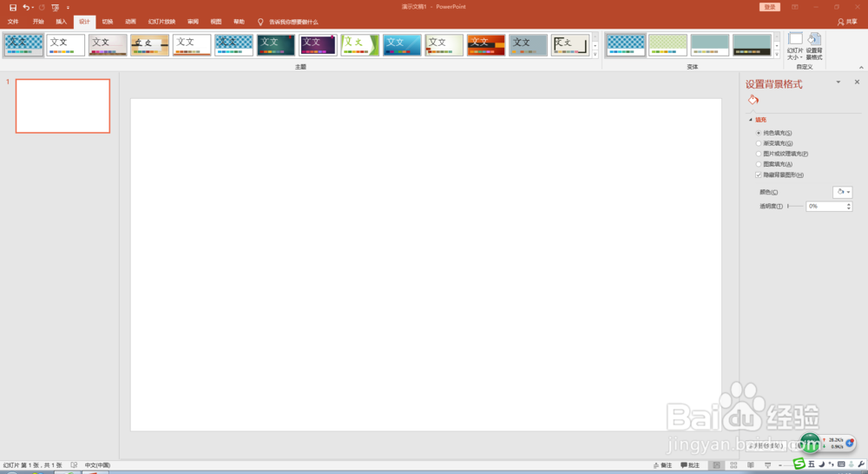Click the start-from-beginning slideshow icon in title bar

click(x=55, y=7)
